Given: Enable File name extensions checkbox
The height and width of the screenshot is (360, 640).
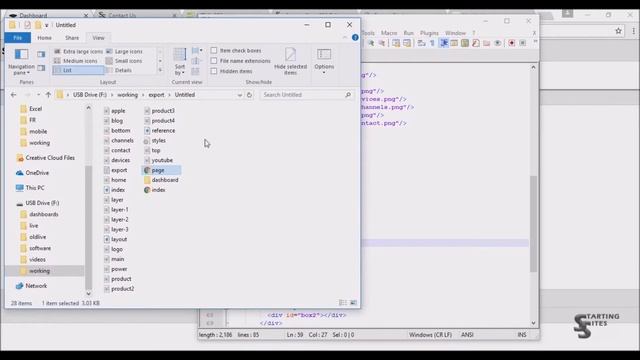Looking at the screenshot, I should coord(214,61).
